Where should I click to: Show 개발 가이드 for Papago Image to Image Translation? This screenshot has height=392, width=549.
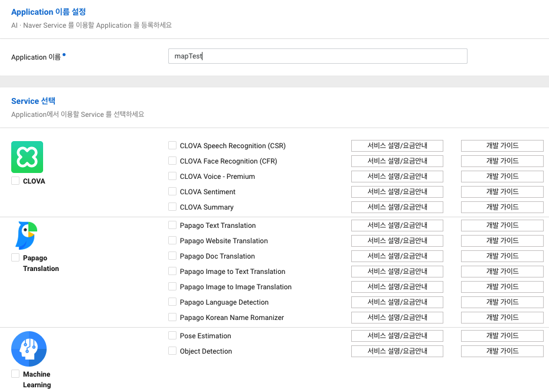coord(502,287)
